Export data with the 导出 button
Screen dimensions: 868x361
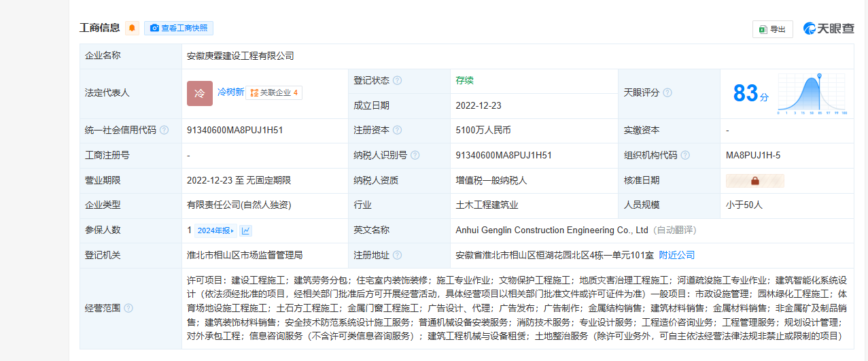pos(772,29)
